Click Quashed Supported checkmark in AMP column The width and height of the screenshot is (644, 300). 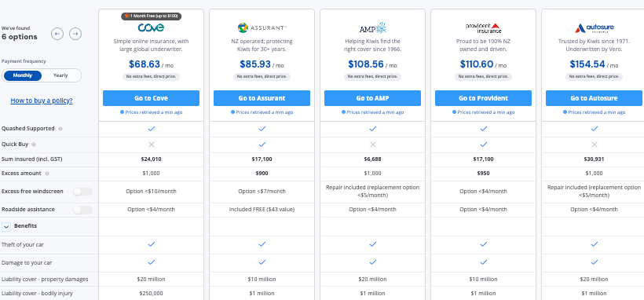[x=372, y=129]
